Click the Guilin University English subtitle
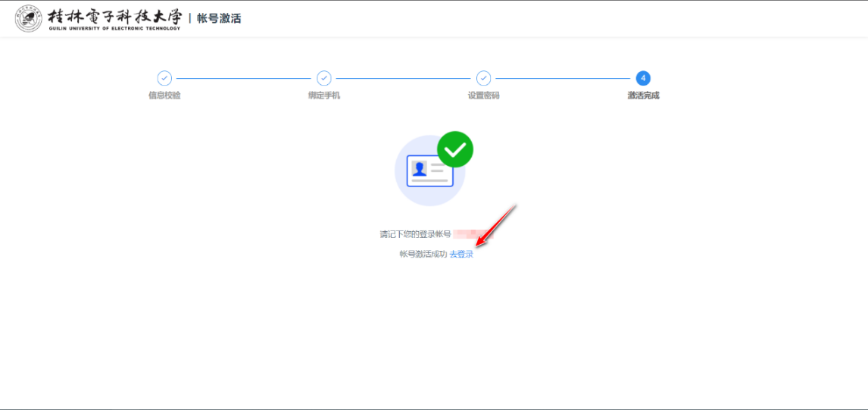The image size is (868, 410). (x=114, y=28)
